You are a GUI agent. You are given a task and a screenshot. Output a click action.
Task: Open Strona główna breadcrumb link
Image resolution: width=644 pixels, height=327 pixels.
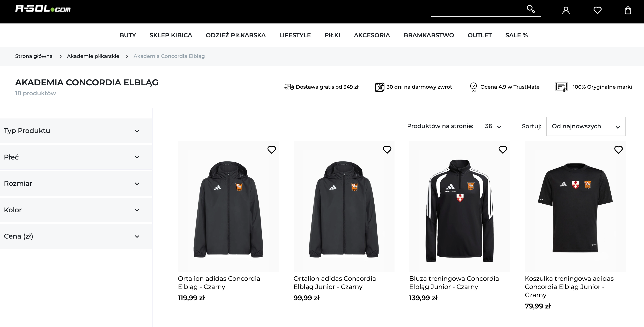click(x=34, y=56)
